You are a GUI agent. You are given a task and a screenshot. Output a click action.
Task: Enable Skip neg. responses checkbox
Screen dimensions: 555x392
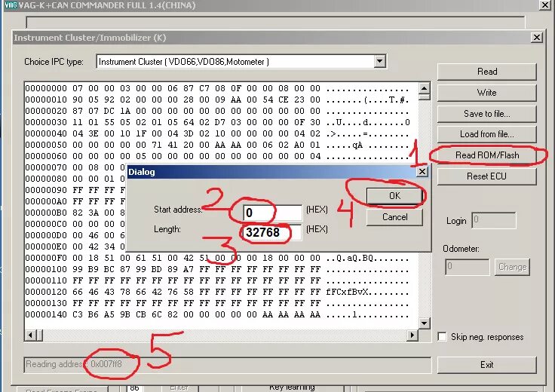click(442, 336)
